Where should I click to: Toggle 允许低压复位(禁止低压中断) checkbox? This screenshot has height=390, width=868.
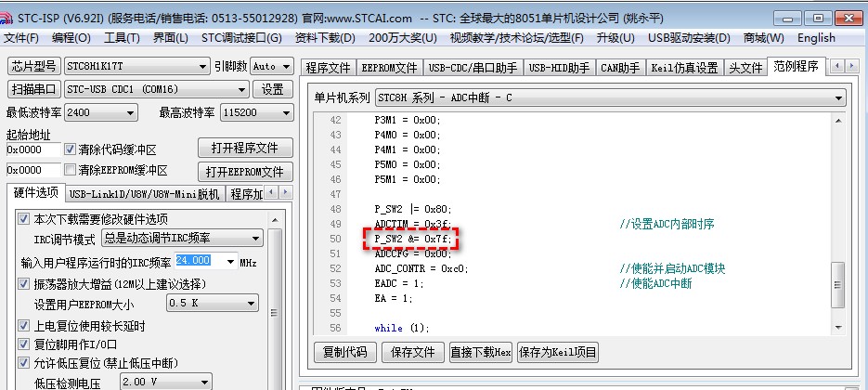(x=24, y=363)
